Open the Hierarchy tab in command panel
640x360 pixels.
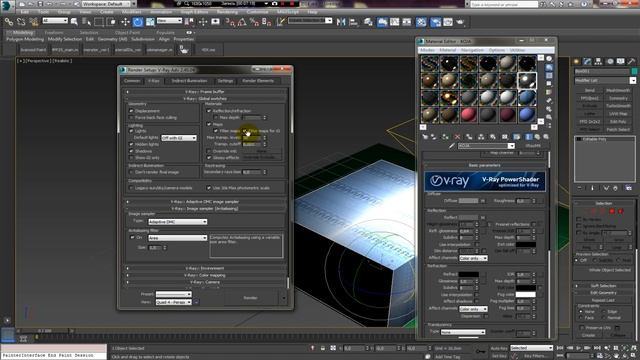598,61
